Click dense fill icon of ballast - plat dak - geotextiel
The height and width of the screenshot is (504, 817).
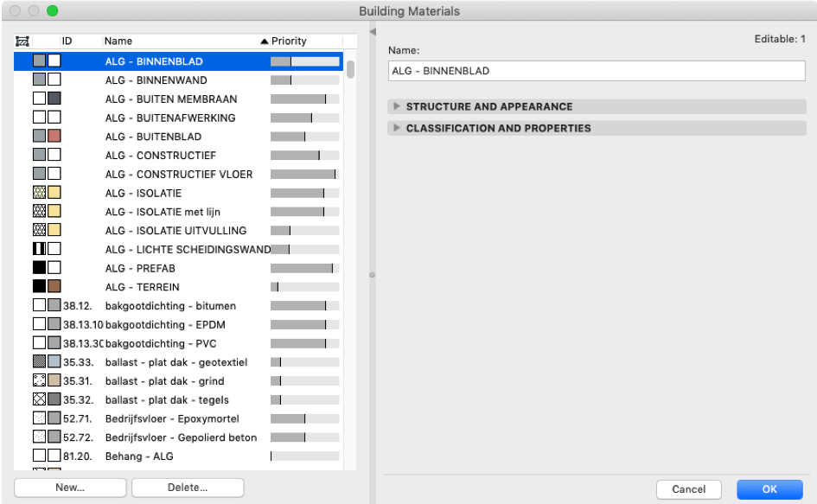(39, 361)
